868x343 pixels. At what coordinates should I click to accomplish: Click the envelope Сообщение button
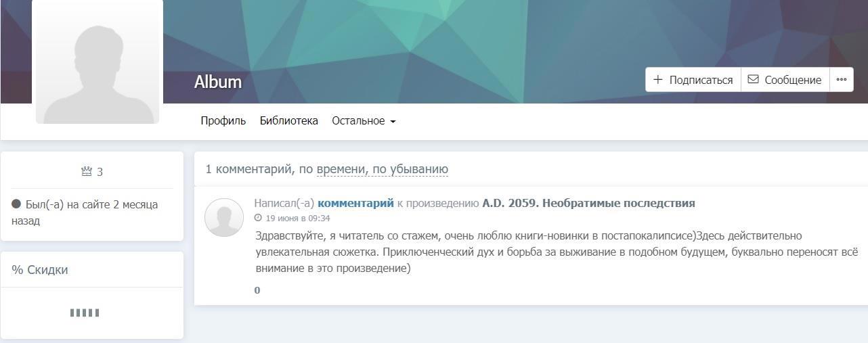coord(785,80)
